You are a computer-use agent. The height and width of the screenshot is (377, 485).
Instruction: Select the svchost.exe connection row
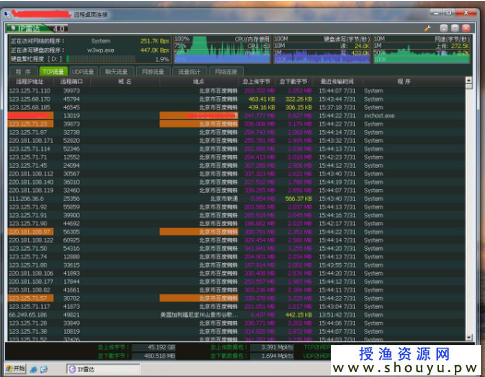point(236,116)
